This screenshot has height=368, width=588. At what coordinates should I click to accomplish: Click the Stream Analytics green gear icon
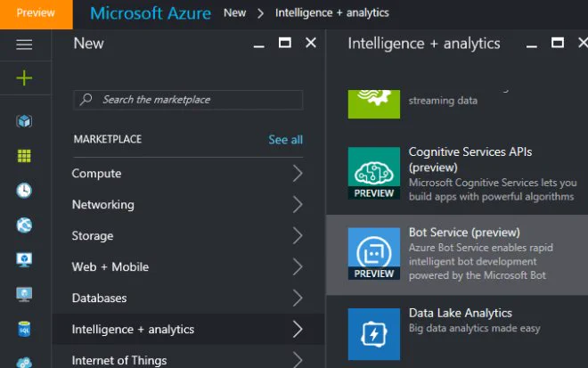coord(374,104)
